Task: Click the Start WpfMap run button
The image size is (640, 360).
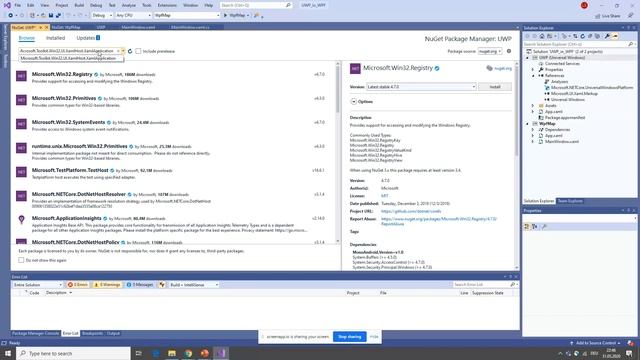Action: (236, 16)
